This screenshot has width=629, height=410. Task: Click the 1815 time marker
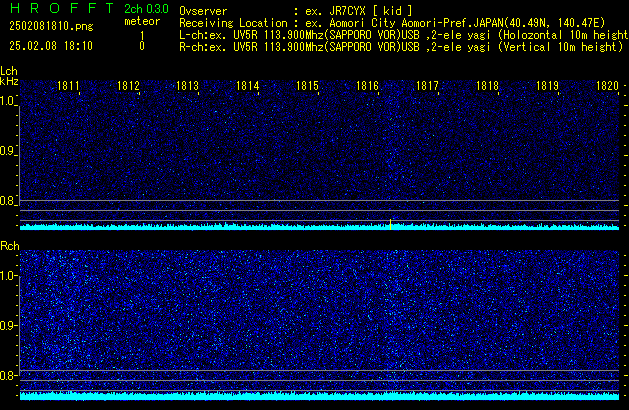pos(307,86)
